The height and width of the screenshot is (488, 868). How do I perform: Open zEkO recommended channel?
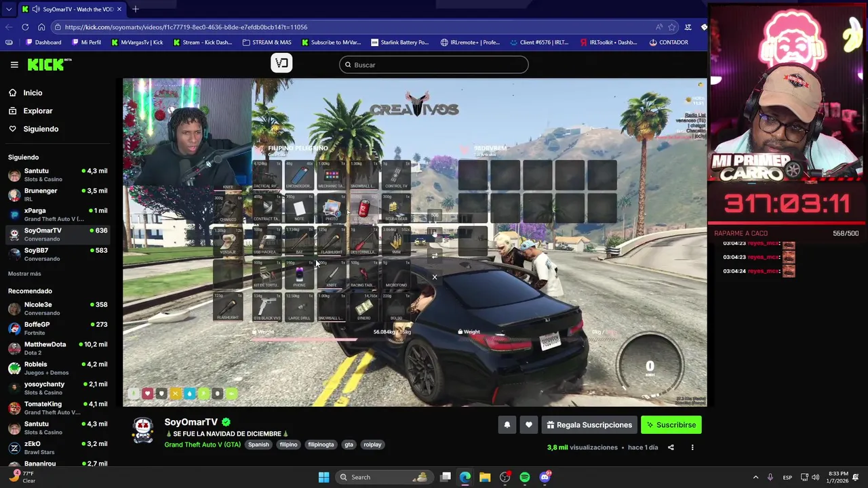pyautogui.click(x=58, y=447)
